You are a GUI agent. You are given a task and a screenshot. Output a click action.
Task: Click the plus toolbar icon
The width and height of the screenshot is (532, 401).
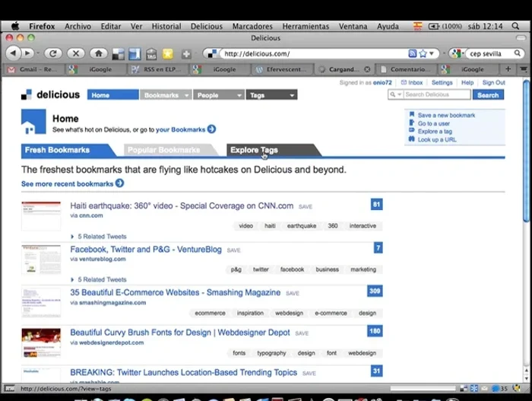click(x=186, y=54)
